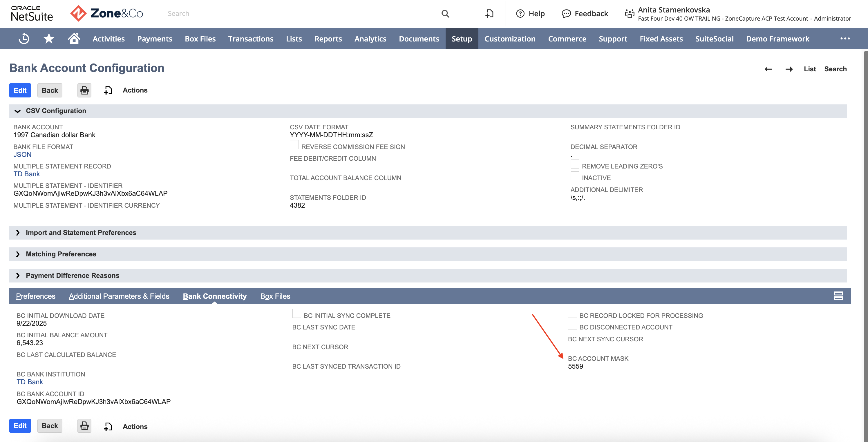Switch to the Preferences subtab

click(36, 296)
